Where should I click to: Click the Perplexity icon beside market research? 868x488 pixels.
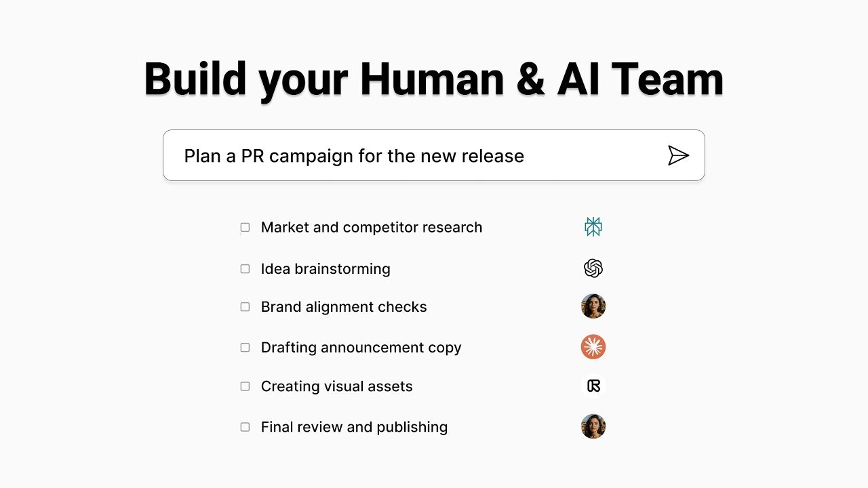pyautogui.click(x=593, y=227)
